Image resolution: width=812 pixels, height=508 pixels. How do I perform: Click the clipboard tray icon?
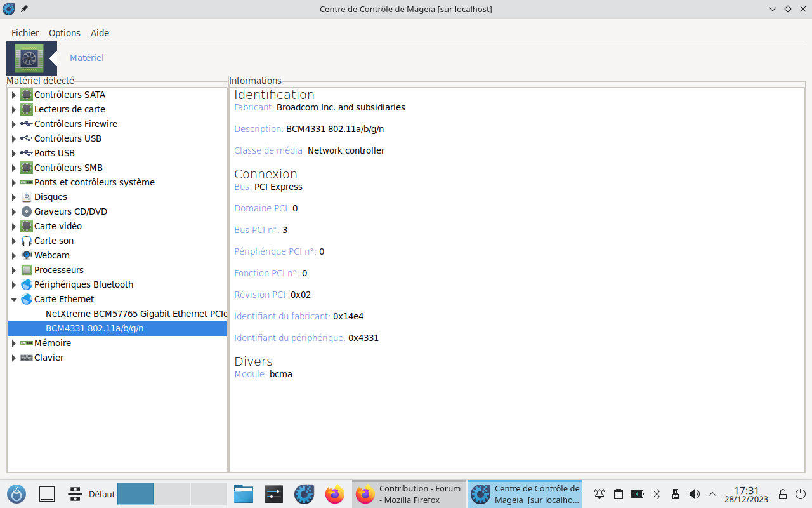(619, 494)
